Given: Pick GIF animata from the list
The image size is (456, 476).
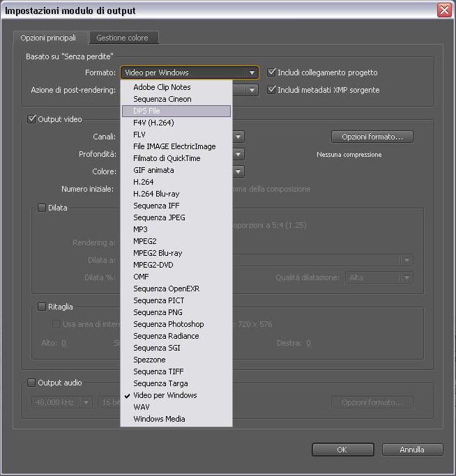Looking at the screenshot, I should point(176,170).
